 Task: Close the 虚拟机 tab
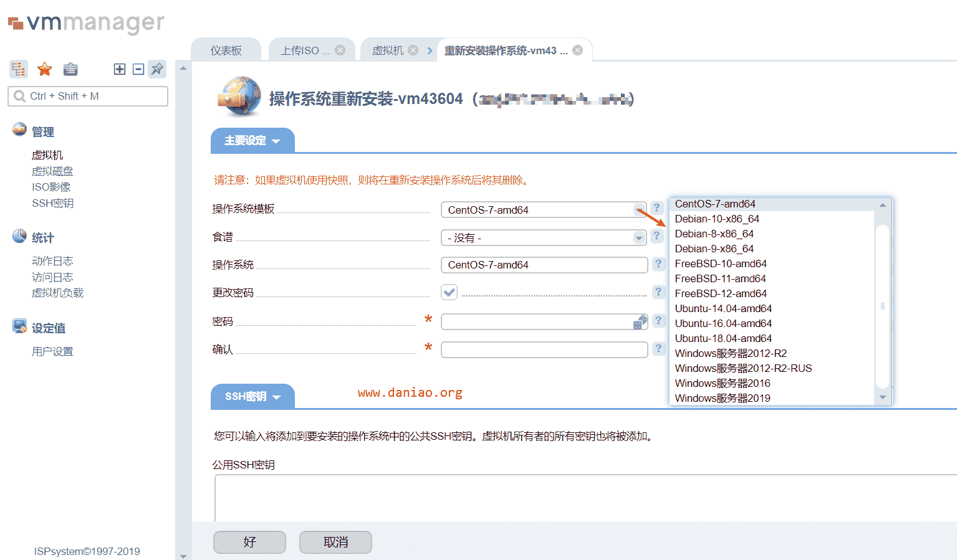point(413,50)
